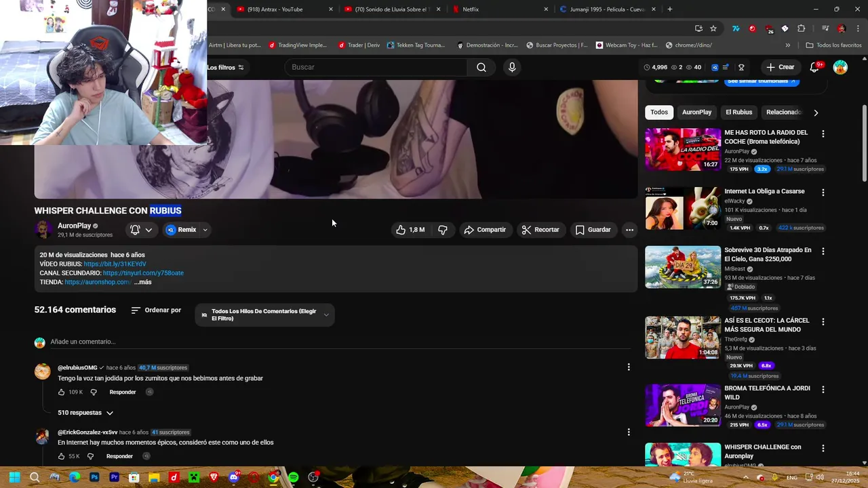Viewport: 868px width, 488px height.
Task: Dislike the ErickGonzalez comment
Action: 90,456
